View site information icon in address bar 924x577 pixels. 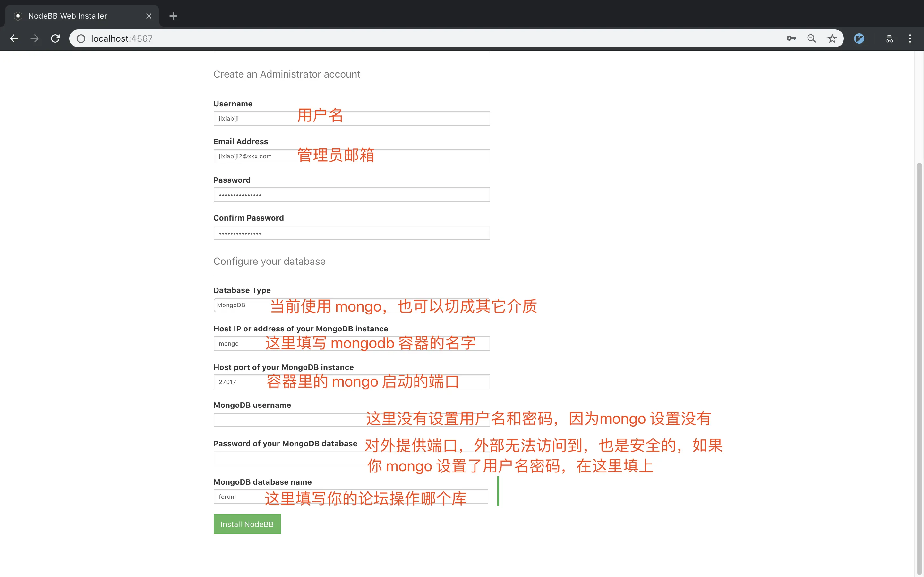[81, 38]
